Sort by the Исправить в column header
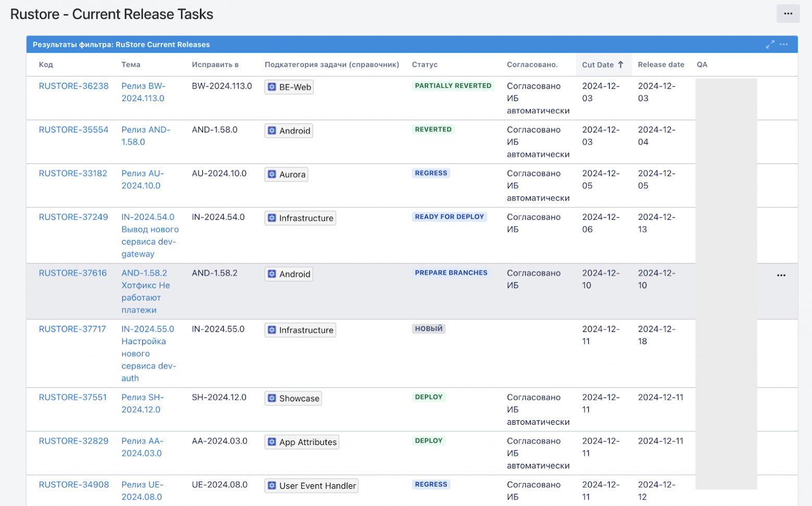The image size is (812, 506). (215, 65)
